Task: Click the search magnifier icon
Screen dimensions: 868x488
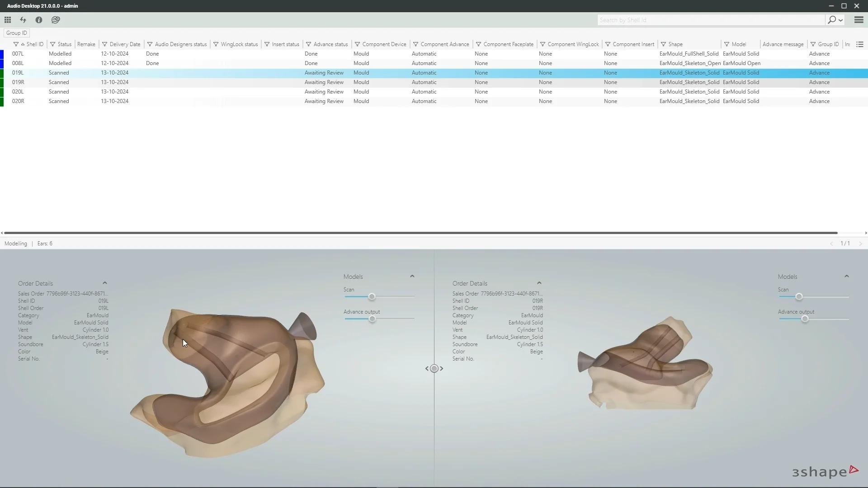Action: click(x=831, y=20)
